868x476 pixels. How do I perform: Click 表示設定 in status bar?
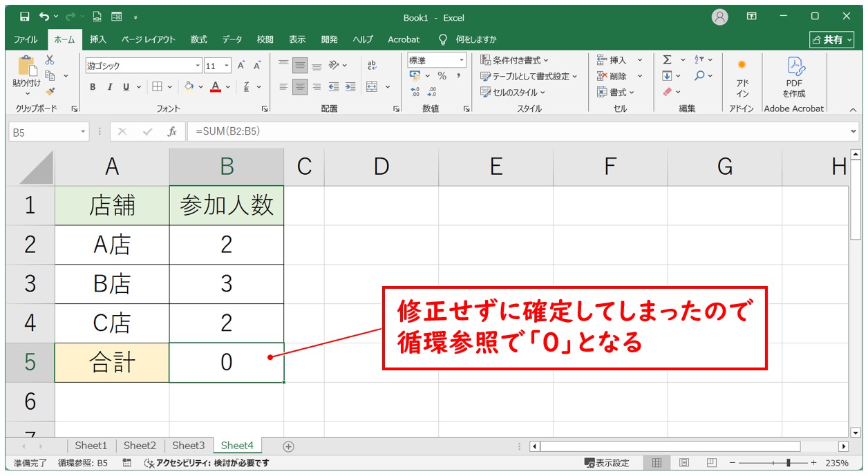click(607, 463)
